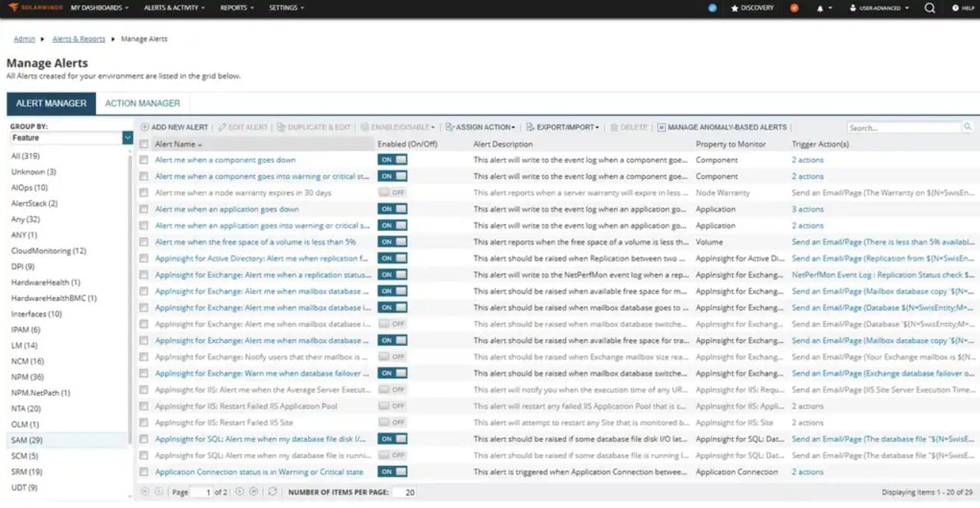This screenshot has height=508, width=980.
Task: Sort by Alert Name column header
Action: point(176,143)
